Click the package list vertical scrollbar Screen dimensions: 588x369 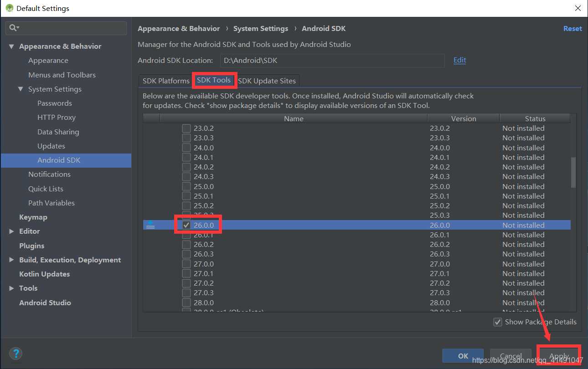(x=573, y=172)
